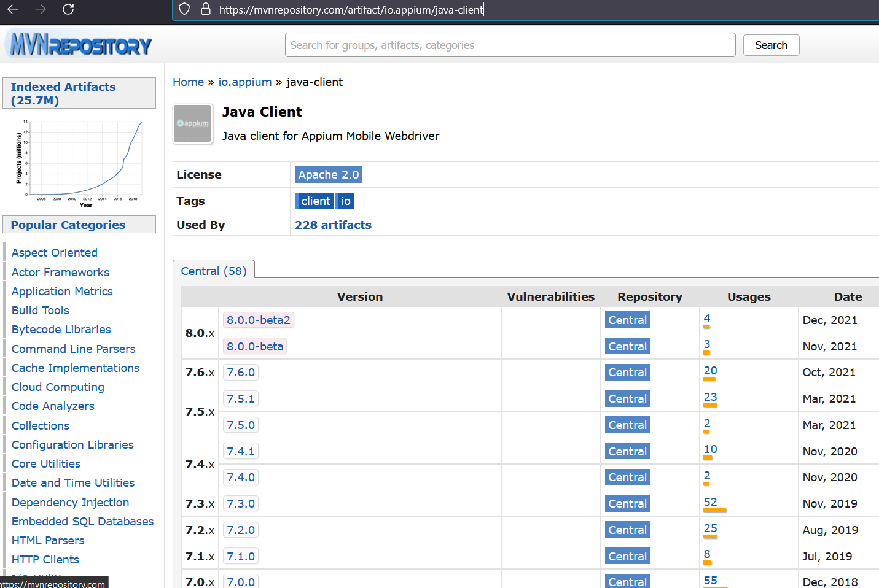The width and height of the screenshot is (879, 588).
Task: Open Build Tools category
Action: coord(41,311)
